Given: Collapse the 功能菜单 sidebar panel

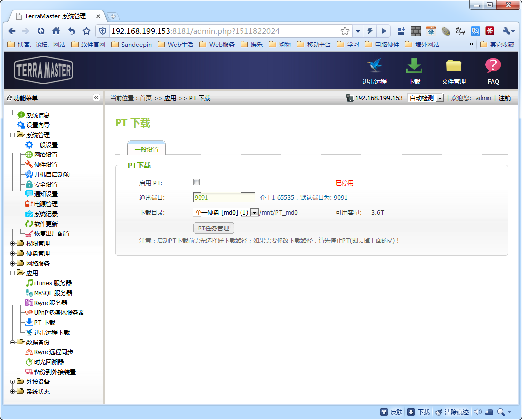Looking at the screenshot, I should point(96,98).
